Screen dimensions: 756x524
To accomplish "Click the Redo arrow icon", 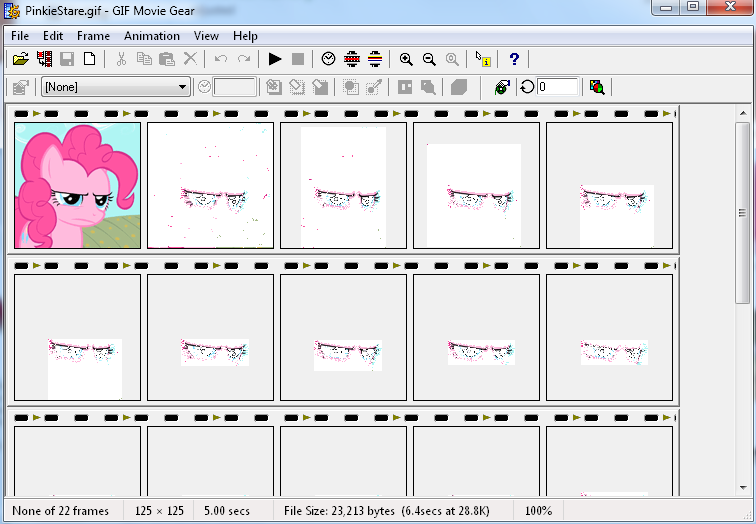I will (x=244, y=59).
